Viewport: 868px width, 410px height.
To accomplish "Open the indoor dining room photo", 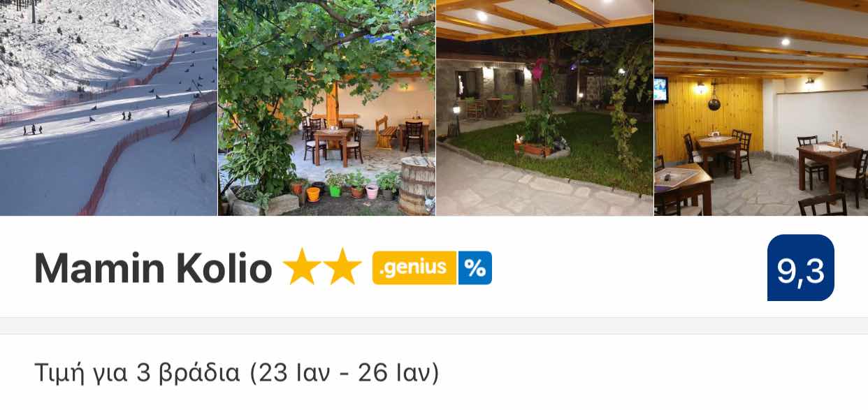I will [762, 108].
